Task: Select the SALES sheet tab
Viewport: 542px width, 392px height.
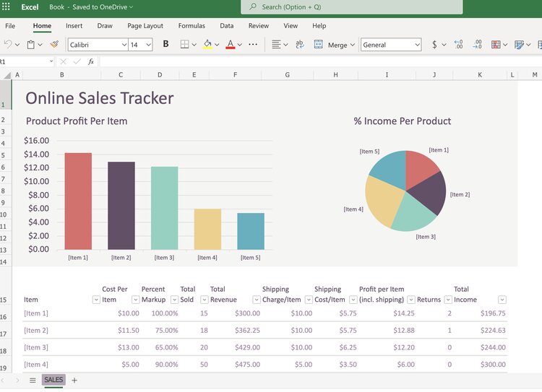Action: tap(53, 380)
